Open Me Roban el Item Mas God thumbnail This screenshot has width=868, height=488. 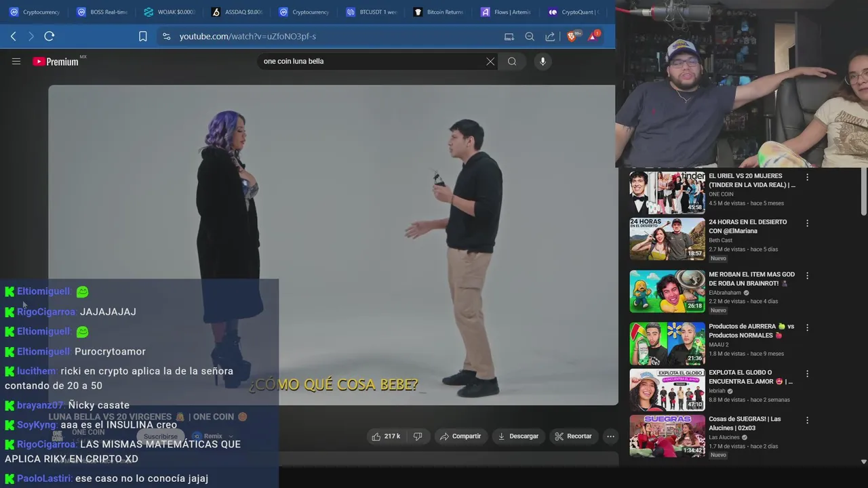667,291
